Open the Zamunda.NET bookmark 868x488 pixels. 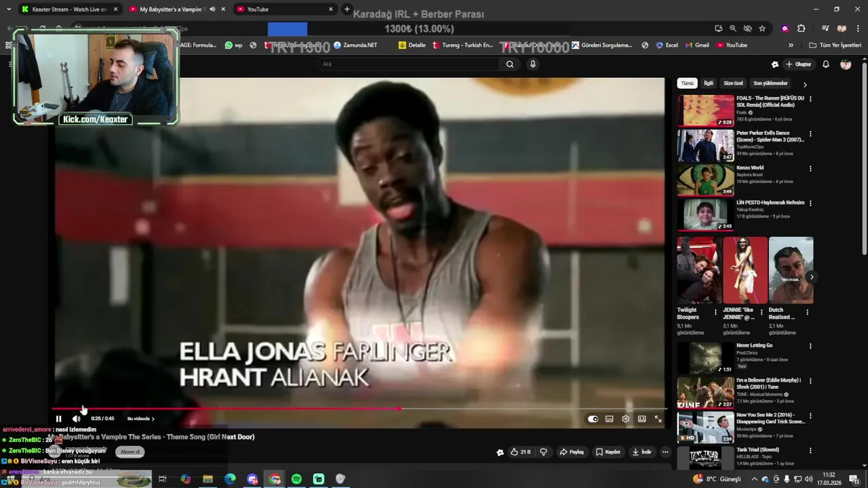point(355,45)
